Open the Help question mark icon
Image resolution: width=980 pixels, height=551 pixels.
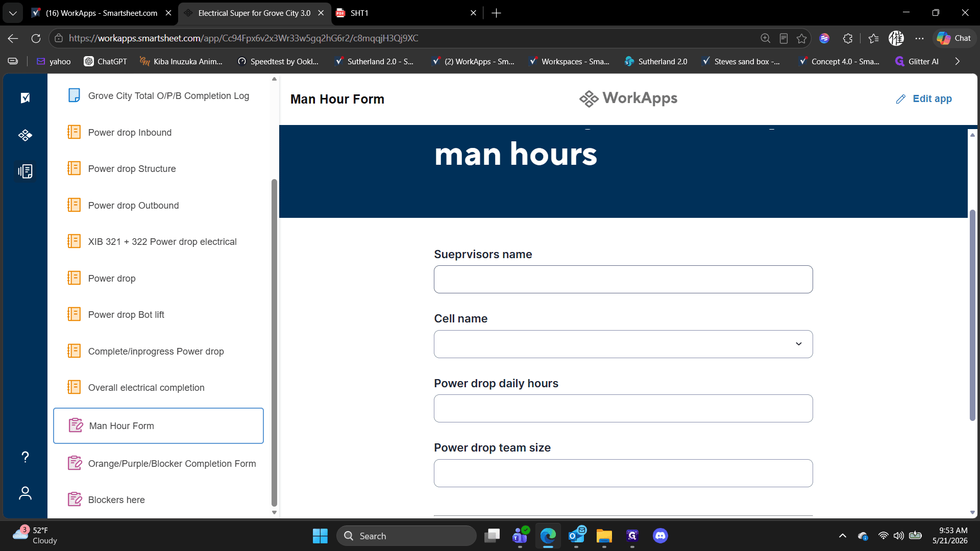tap(25, 457)
